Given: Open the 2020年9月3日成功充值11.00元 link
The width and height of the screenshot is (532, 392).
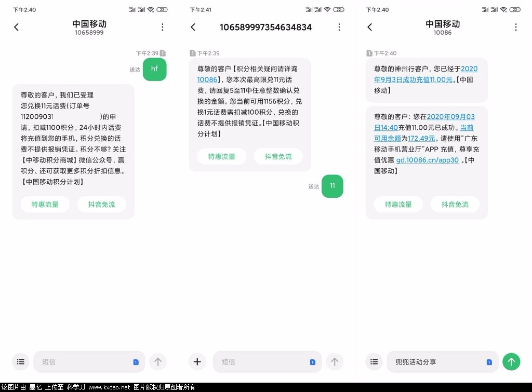Looking at the screenshot, I should (x=426, y=74).
